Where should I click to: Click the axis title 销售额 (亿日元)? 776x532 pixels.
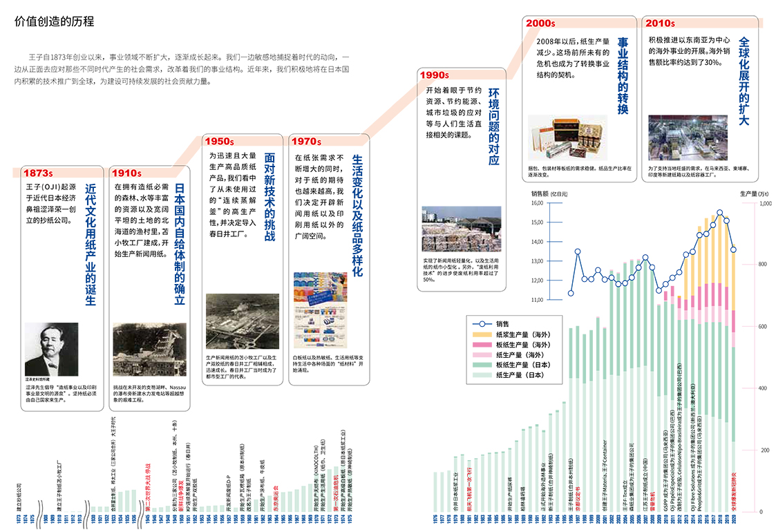(x=549, y=194)
